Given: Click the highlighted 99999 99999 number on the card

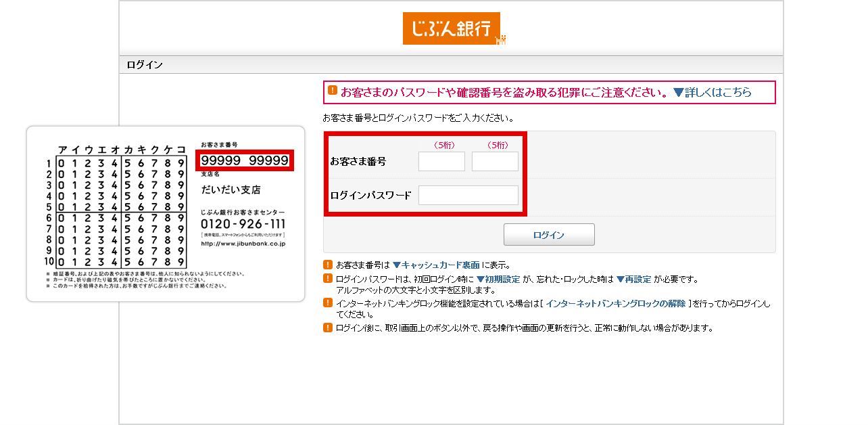Looking at the screenshot, I should coord(245,160).
